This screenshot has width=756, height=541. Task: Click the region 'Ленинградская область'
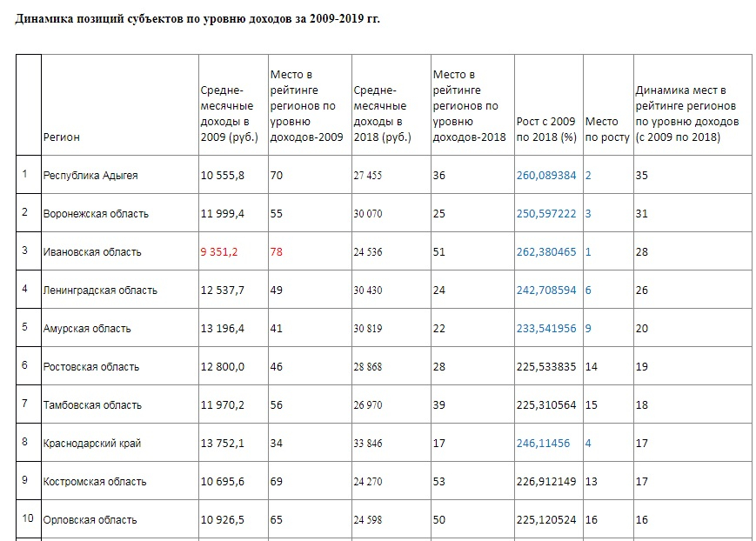(100, 291)
